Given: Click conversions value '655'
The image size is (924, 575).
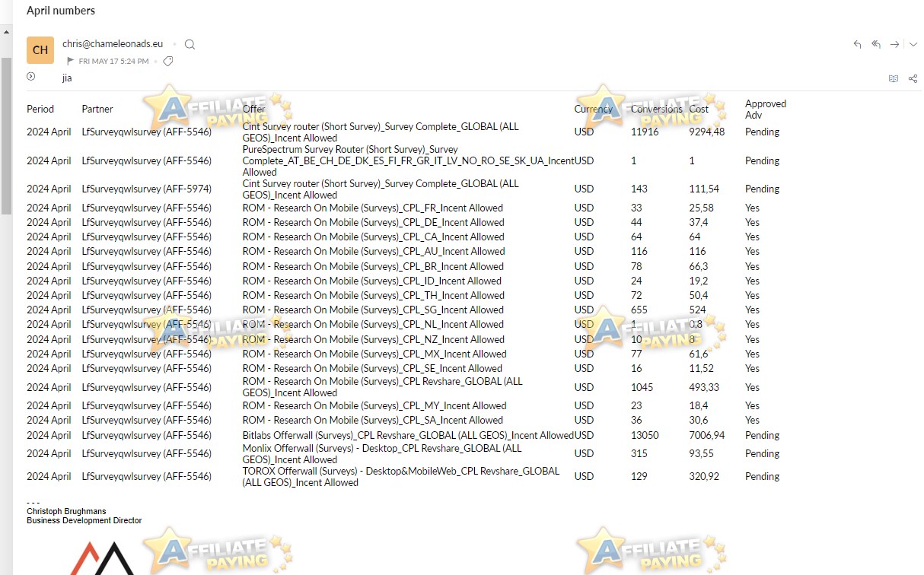Looking at the screenshot, I should pyautogui.click(x=639, y=310).
